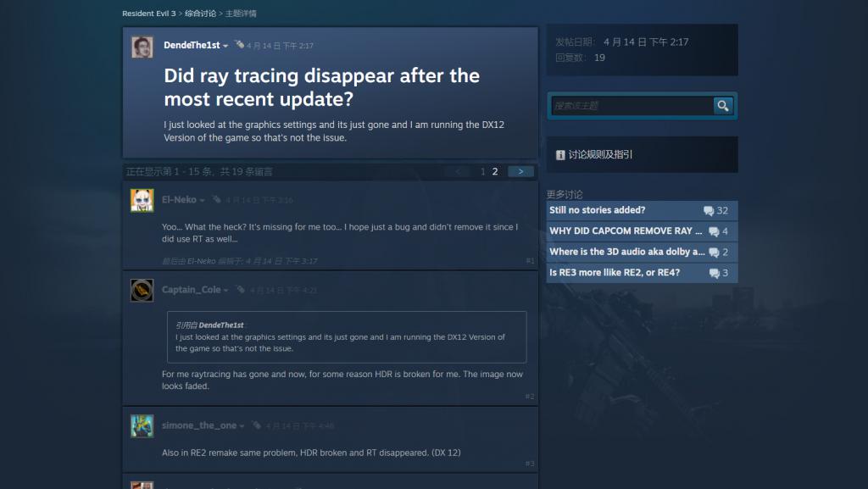Click the award icon beside Captain_Cole's timestamp
This screenshot has height=489, width=868.
coord(240,289)
